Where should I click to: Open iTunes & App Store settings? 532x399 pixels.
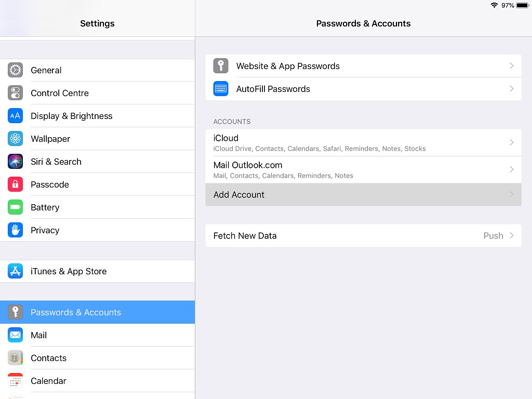tap(97, 271)
